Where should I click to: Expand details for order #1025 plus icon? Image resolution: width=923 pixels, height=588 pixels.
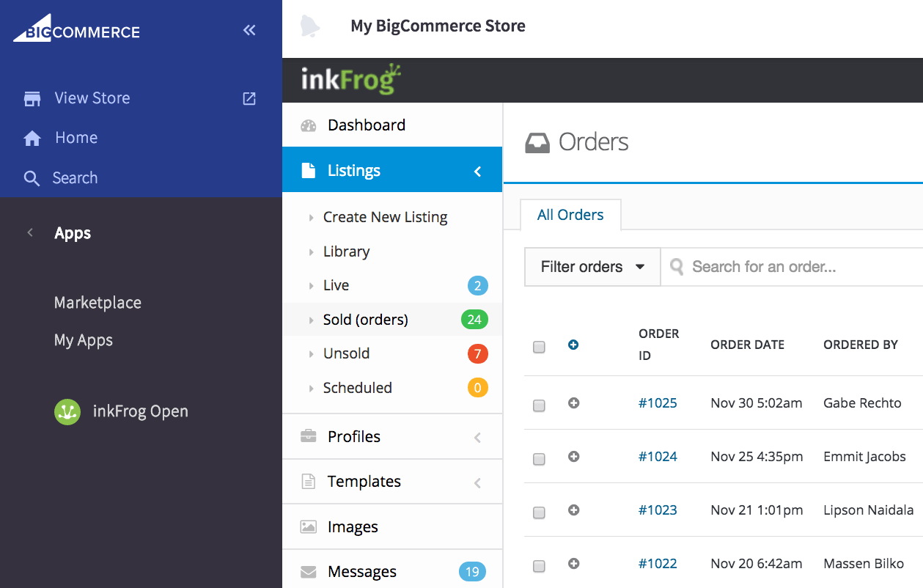pos(574,403)
